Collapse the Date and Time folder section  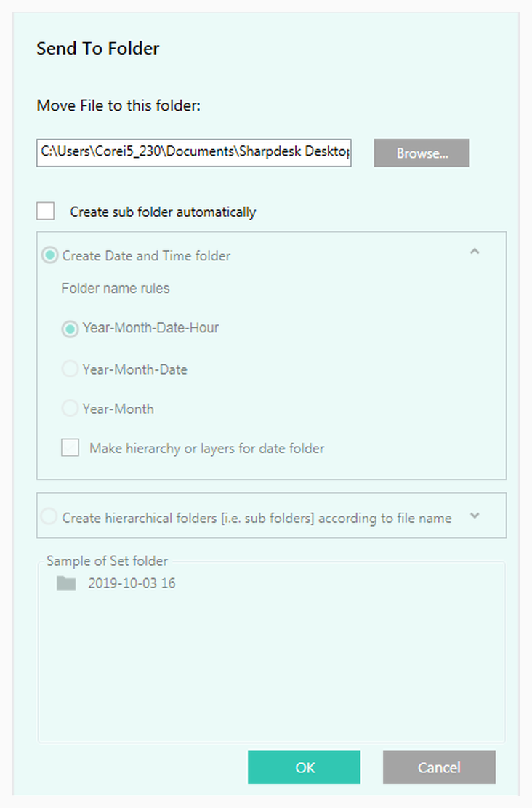[475, 252]
